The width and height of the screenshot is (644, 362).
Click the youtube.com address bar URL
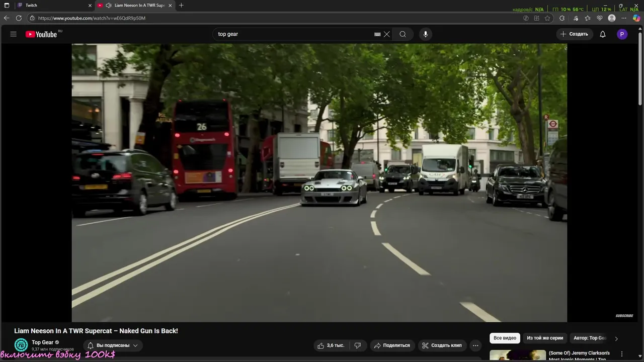click(x=92, y=18)
